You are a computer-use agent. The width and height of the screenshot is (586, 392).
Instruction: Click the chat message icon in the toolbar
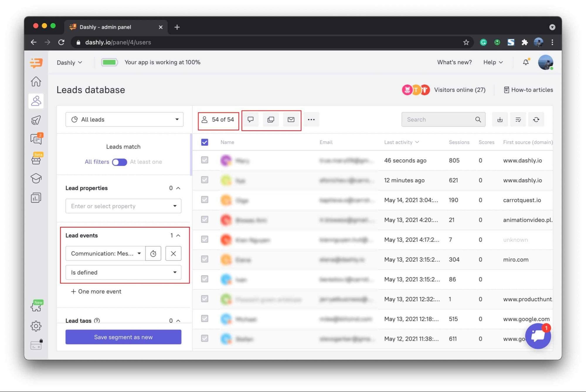pos(250,119)
